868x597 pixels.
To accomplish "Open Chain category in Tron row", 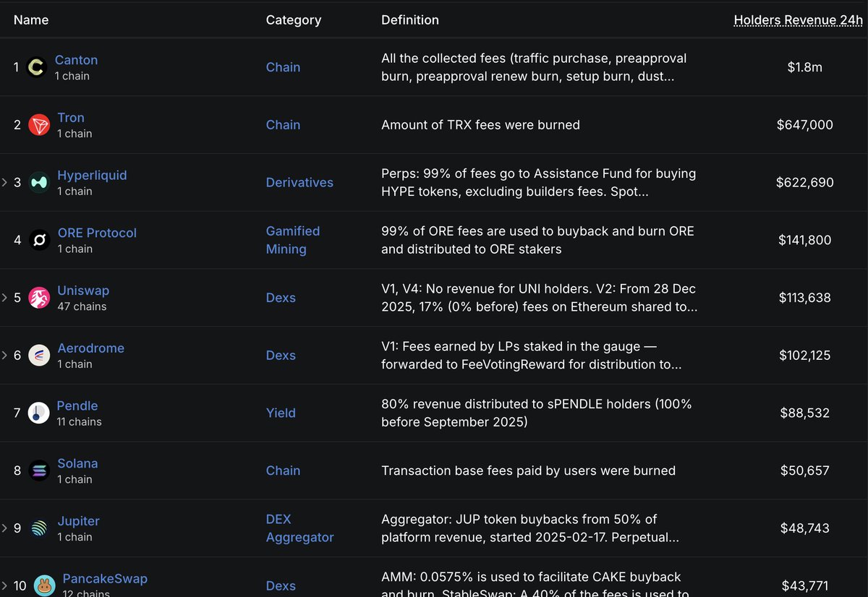I will point(283,125).
